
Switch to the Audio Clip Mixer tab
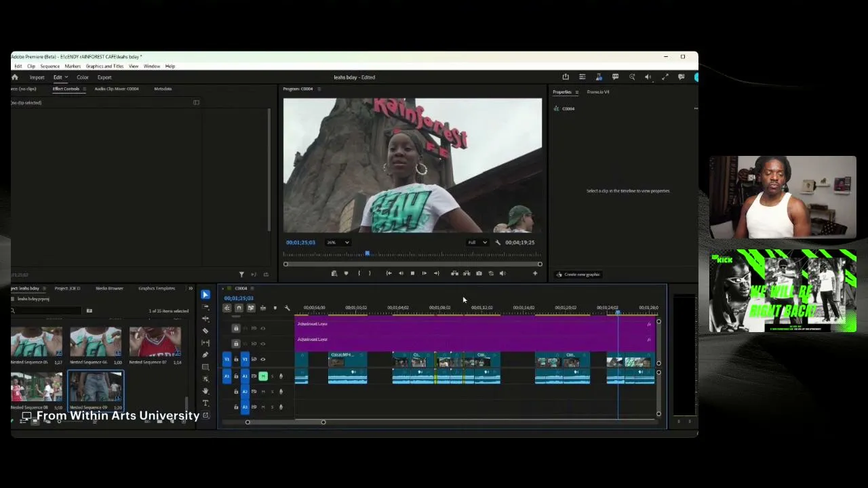[x=117, y=89]
